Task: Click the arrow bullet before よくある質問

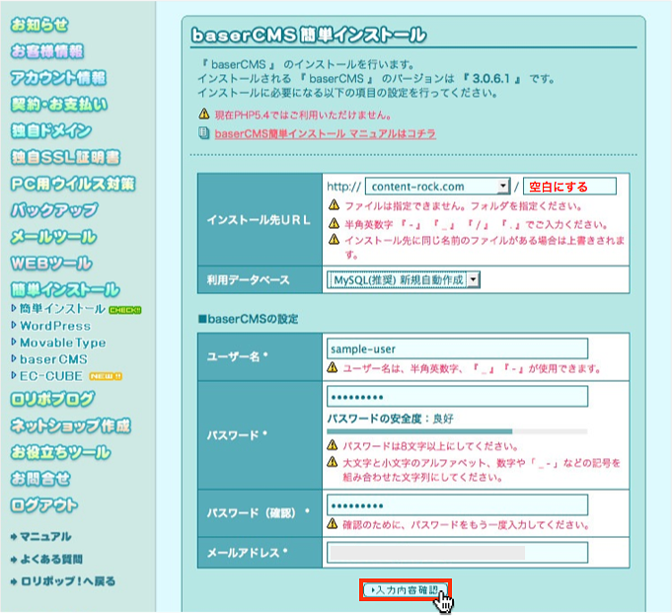Action: 14,559
